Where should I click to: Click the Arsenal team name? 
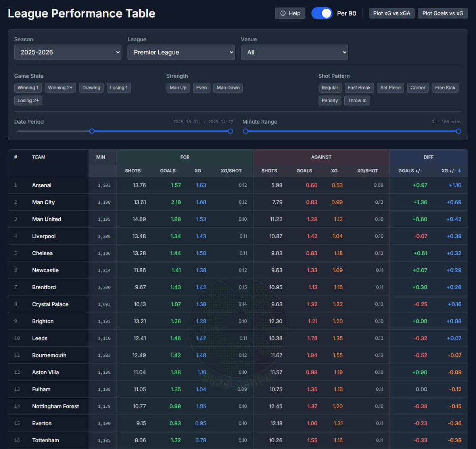(42, 185)
